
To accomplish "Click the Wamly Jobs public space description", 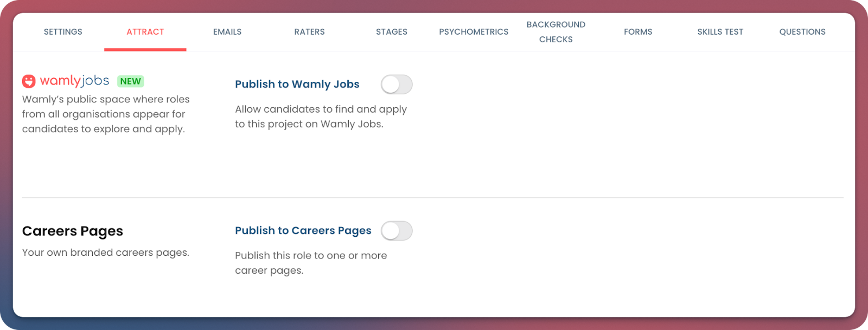I will pos(106,114).
